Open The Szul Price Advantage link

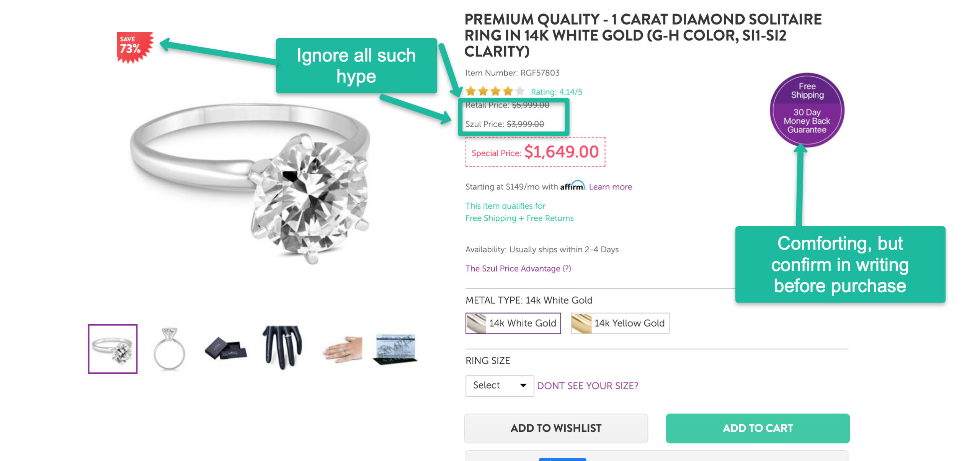518,269
